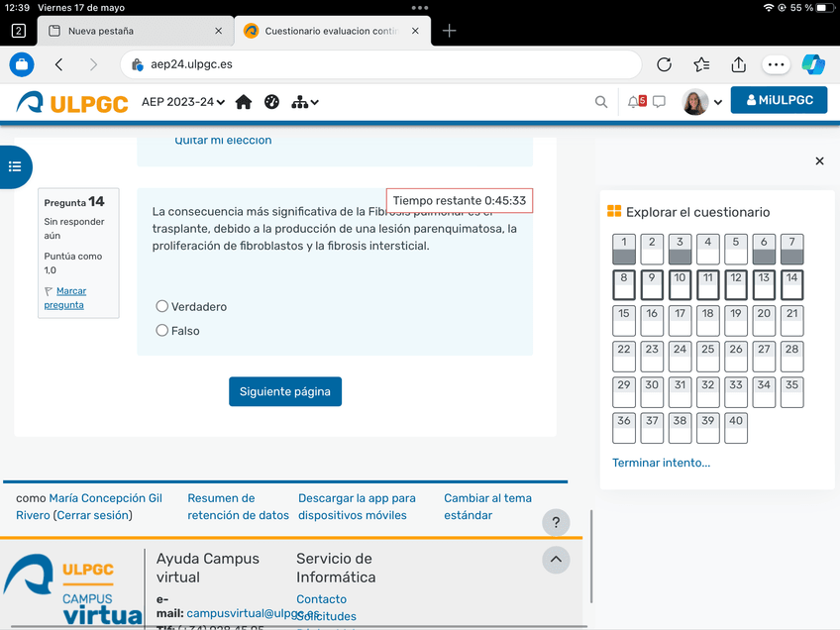Go forward with the right arrow

[x=94, y=64]
